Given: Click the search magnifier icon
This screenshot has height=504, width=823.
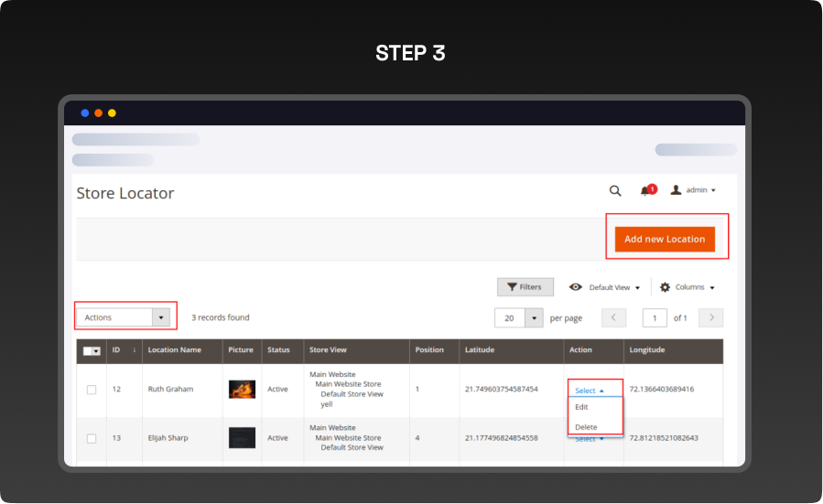Looking at the screenshot, I should [x=615, y=190].
